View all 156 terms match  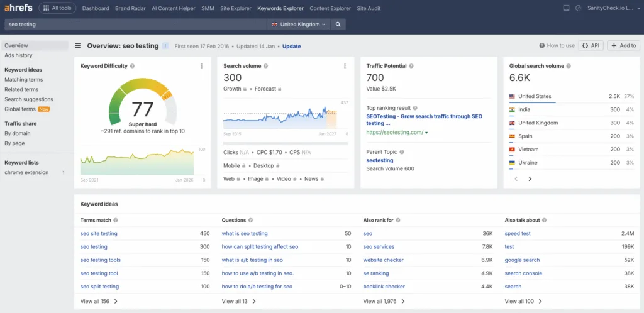click(99, 301)
